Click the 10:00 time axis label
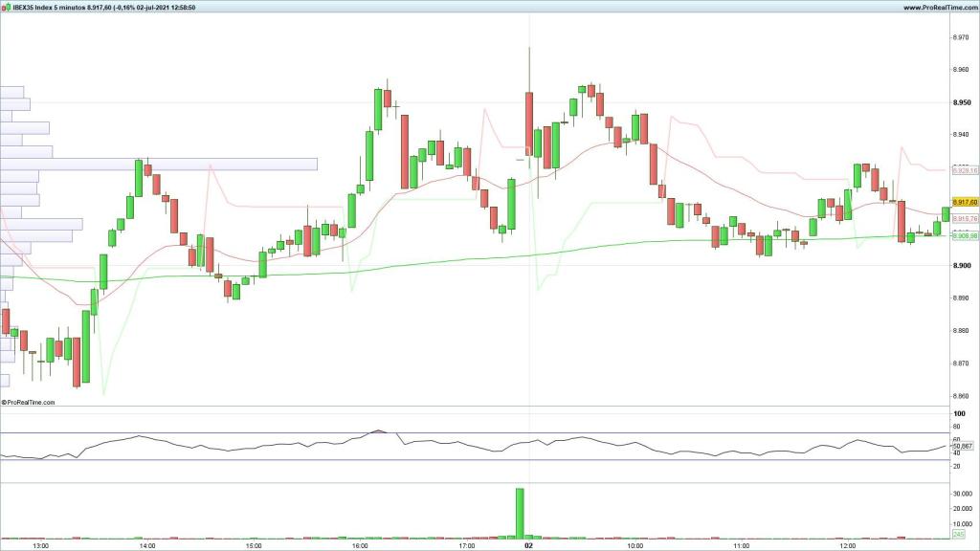Screen dimensions: 980x551 [x=635, y=546]
